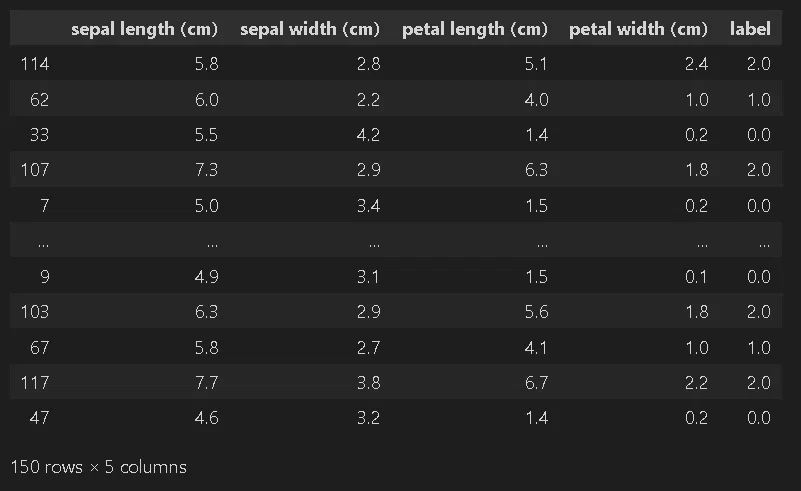Click row index 103

[x=35, y=312]
